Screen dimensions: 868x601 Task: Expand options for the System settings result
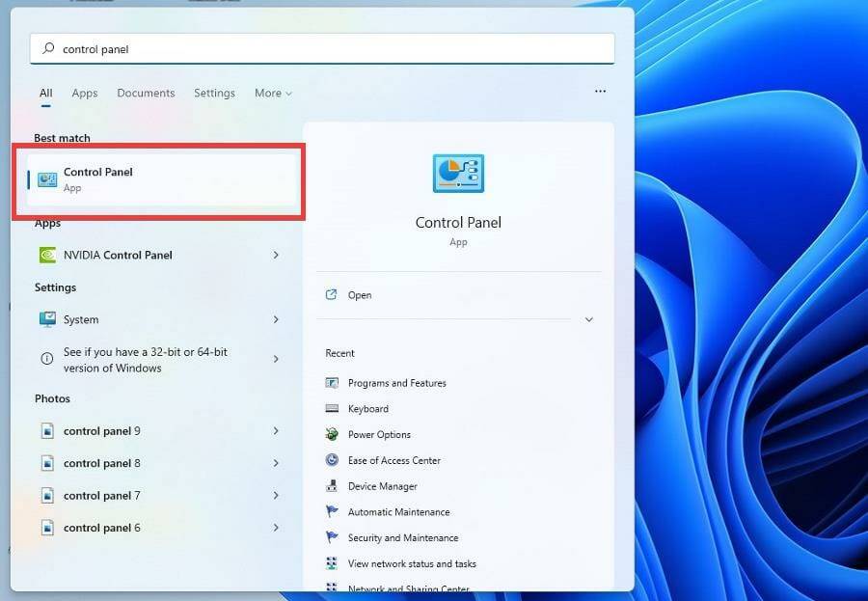[x=276, y=319]
